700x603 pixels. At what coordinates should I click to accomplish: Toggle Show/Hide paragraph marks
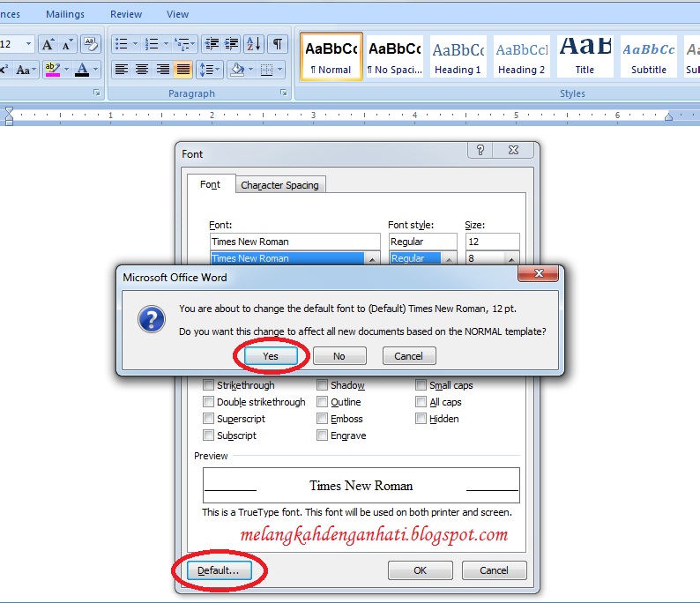coord(277,44)
